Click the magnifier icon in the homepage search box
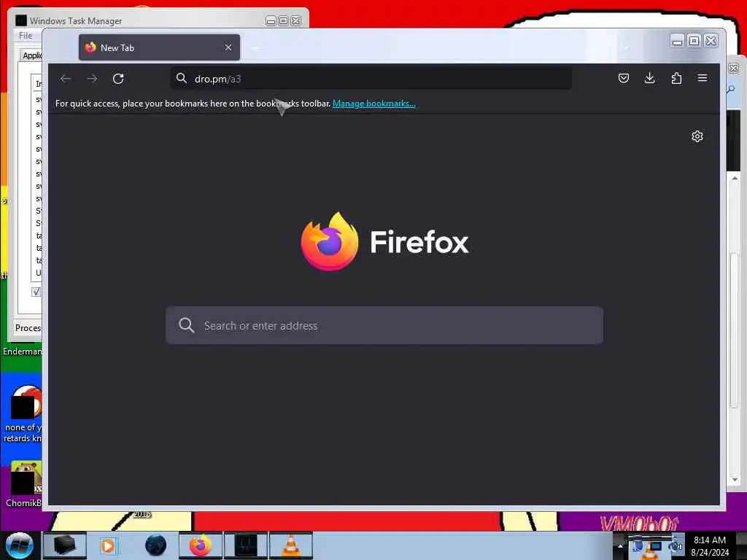Screen dimensions: 747x560 186,325
